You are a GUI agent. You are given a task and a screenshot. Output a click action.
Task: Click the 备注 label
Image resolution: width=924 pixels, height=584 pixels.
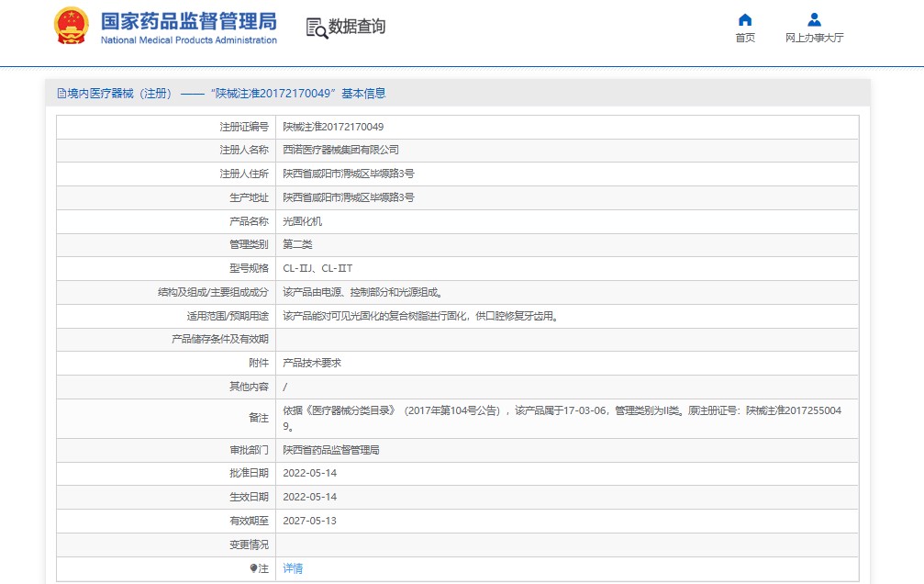(x=259, y=418)
